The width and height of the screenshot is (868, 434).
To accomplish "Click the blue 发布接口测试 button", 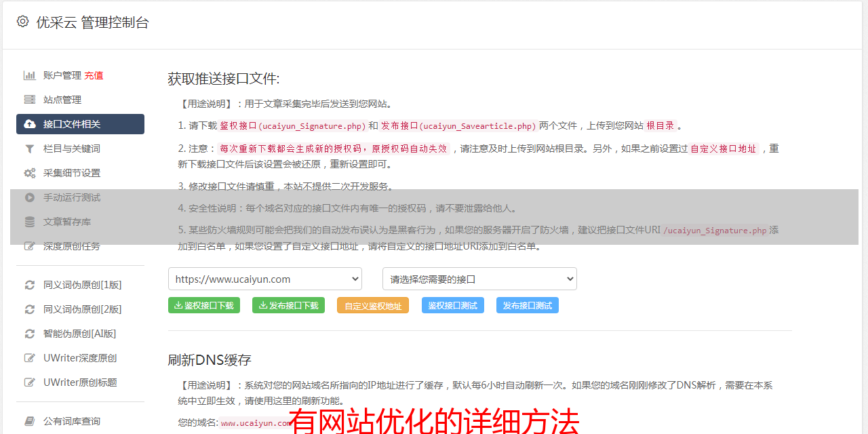I will pos(528,305).
